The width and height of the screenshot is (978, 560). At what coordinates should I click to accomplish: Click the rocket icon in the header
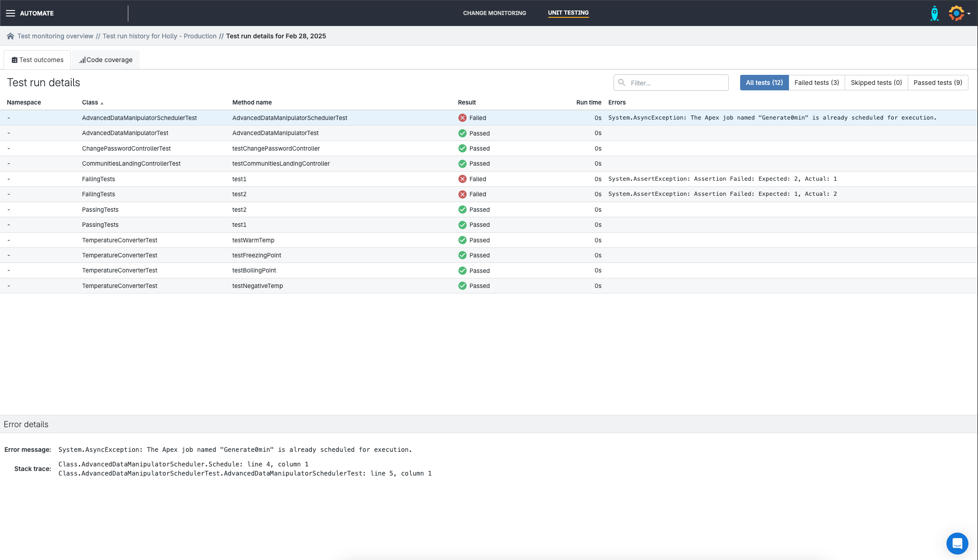pyautogui.click(x=935, y=13)
